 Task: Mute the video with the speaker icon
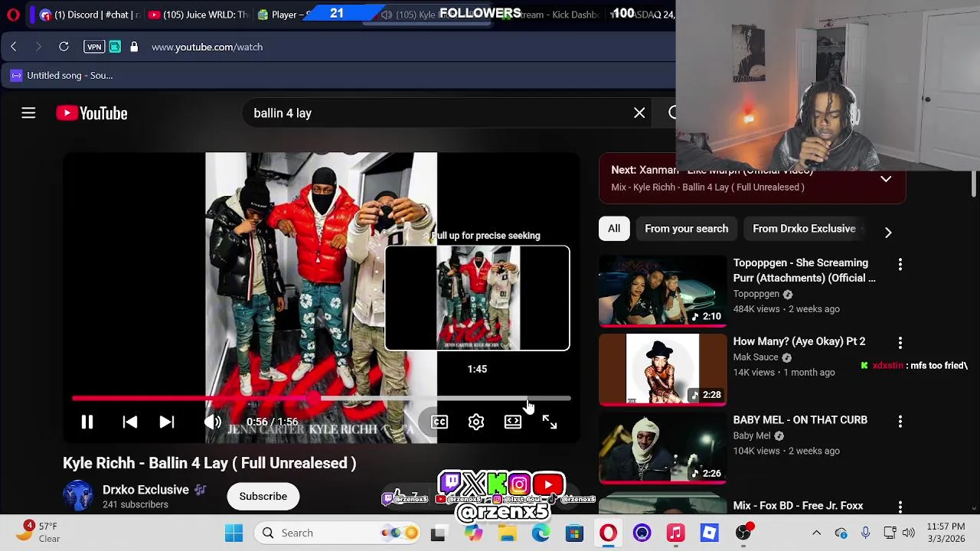212,422
